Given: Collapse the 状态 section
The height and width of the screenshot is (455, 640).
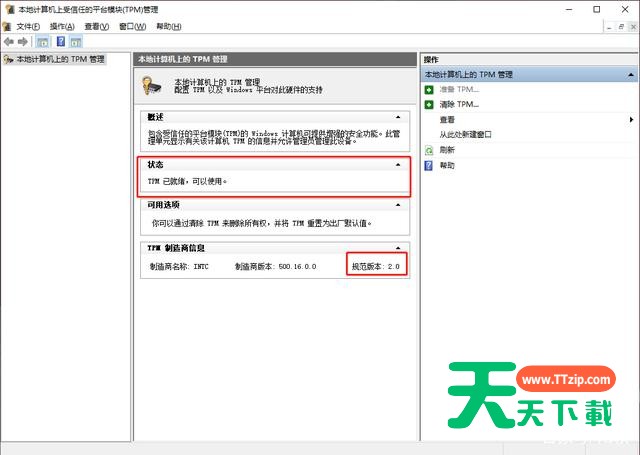Looking at the screenshot, I should coord(398,164).
